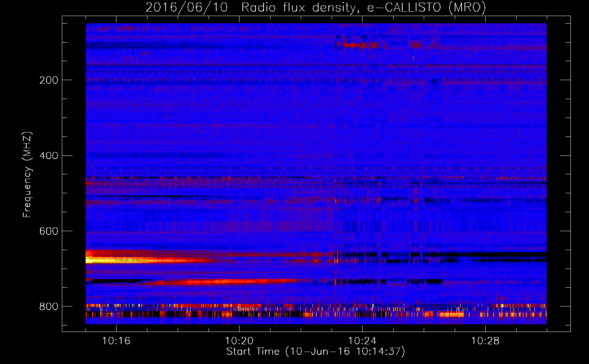
Task: Click the '800' frequency tick label
Action: click(49, 306)
